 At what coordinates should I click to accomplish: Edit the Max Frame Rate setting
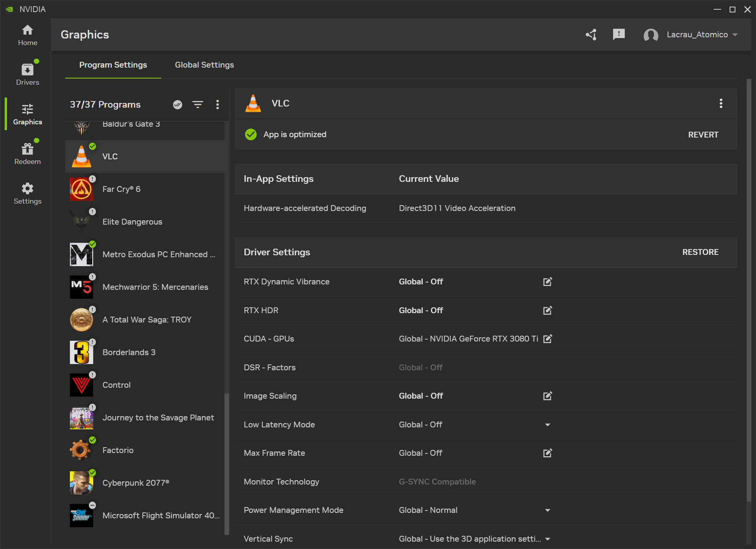[547, 453]
